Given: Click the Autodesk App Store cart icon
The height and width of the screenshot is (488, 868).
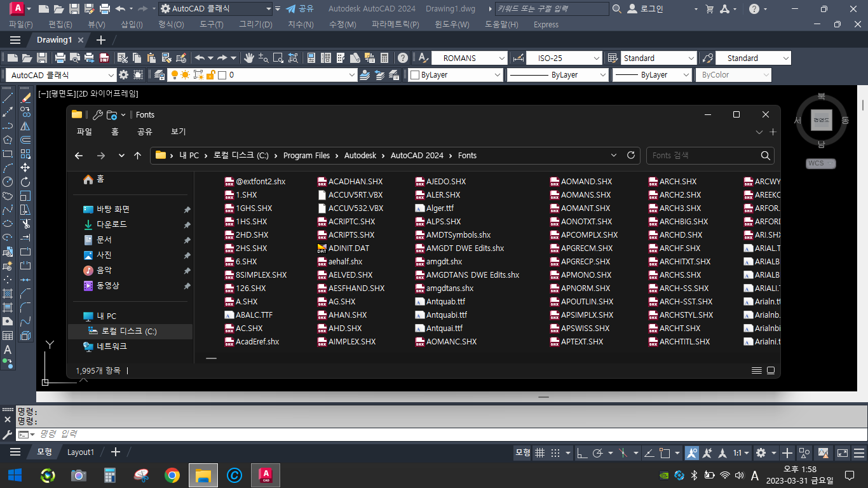Looking at the screenshot, I should 710,9.
